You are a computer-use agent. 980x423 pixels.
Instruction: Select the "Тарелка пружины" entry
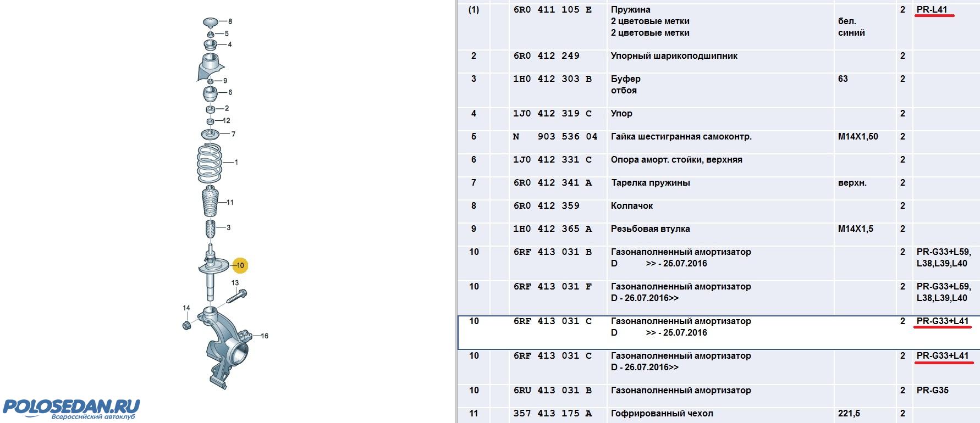[650, 183]
